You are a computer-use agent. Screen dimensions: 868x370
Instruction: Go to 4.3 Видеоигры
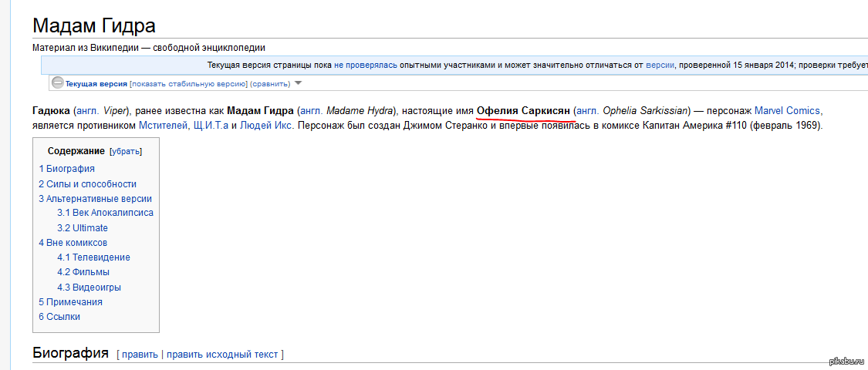[90, 288]
